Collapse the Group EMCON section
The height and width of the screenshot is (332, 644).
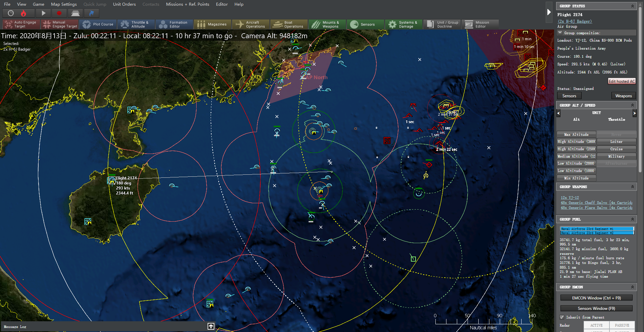point(633,287)
